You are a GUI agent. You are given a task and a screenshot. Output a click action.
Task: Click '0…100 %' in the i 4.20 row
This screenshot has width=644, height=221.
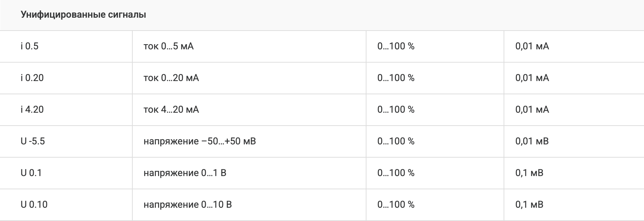[396, 110]
